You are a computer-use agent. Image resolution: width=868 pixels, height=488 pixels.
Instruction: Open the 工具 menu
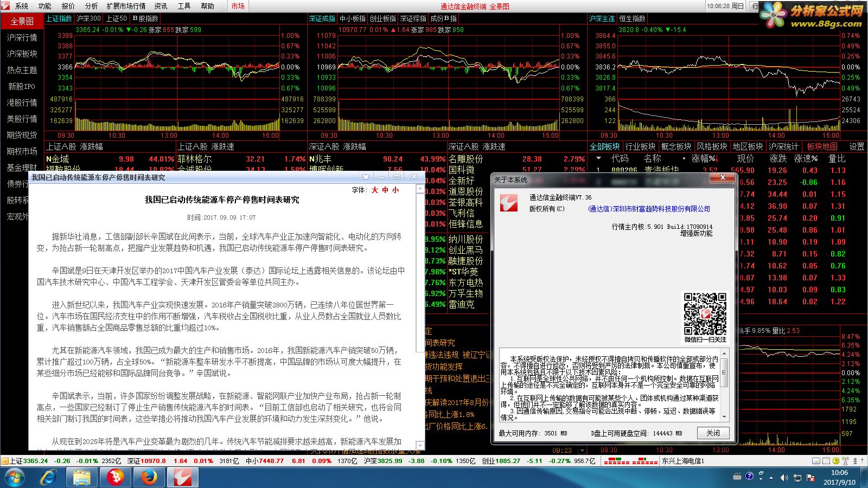184,6
